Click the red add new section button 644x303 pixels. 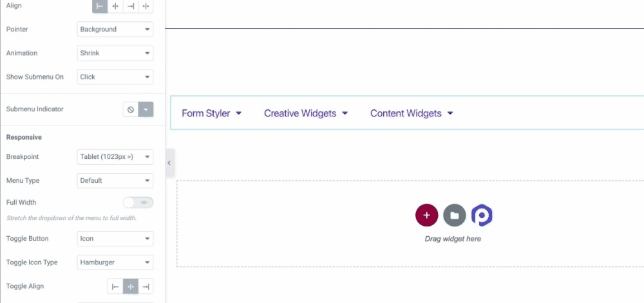[426, 215]
